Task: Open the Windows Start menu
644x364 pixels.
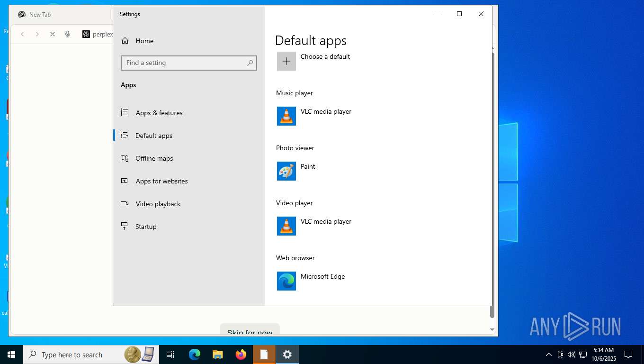Action: tap(11, 355)
